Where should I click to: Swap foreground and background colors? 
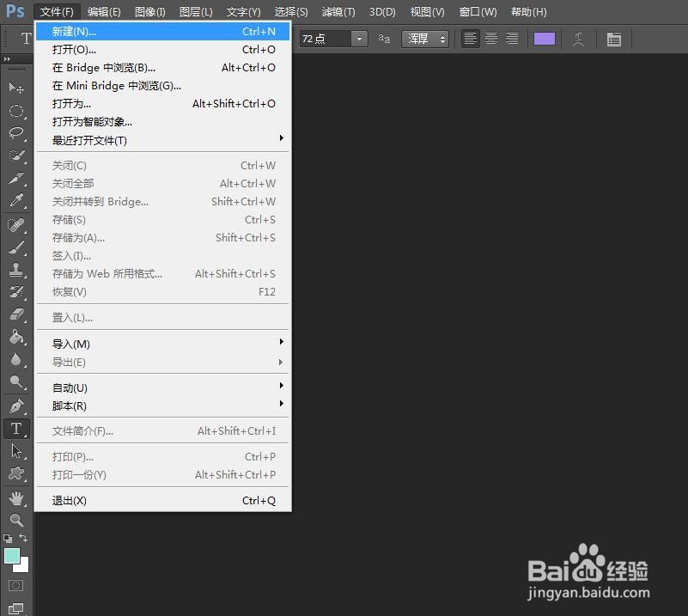[23, 538]
